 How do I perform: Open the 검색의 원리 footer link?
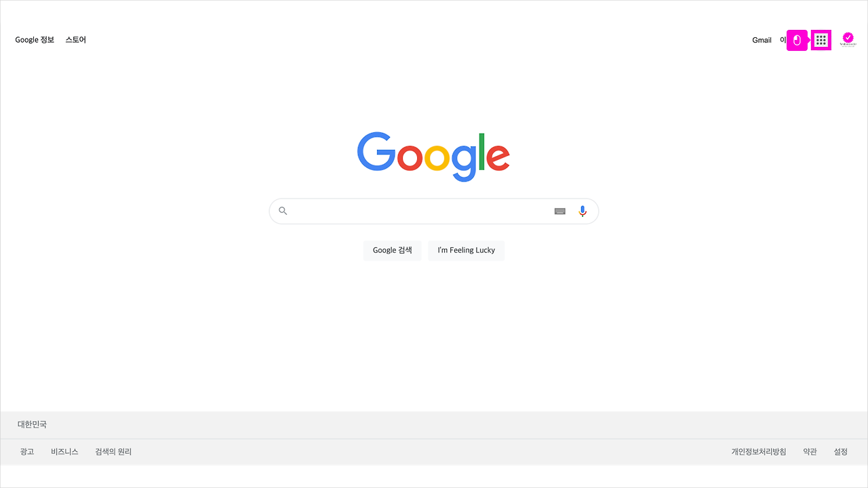click(x=113, y=451)
